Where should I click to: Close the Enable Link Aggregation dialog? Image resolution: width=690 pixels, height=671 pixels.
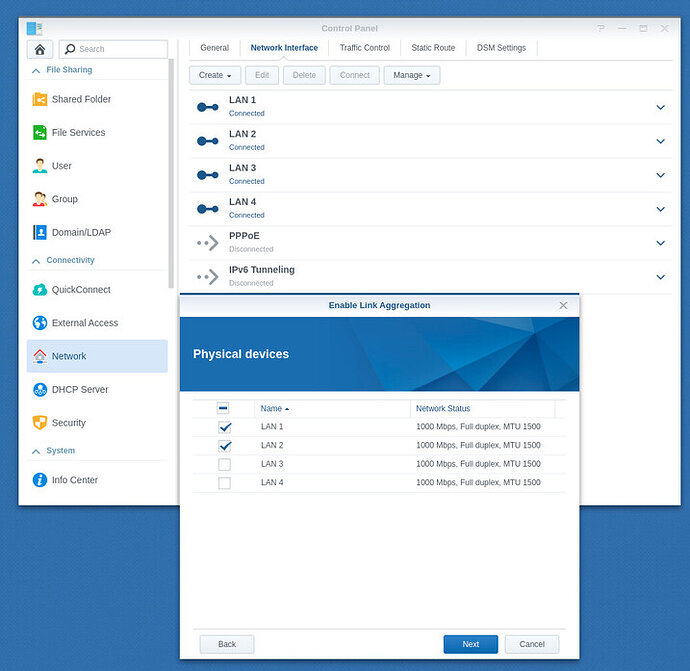[x=563, y=305]
